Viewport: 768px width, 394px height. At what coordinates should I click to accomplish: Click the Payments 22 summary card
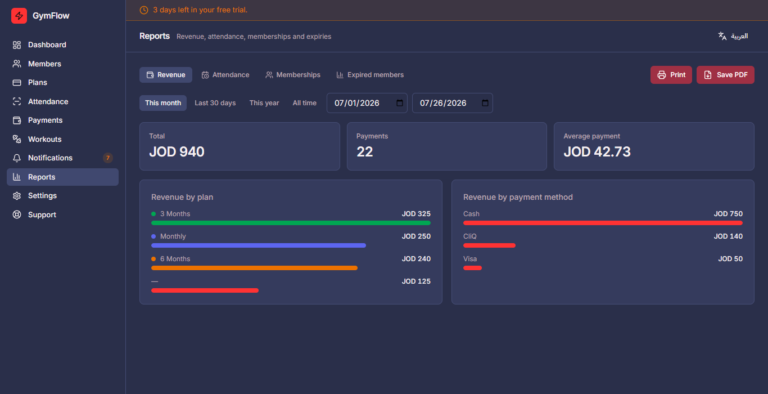coord(447,147)
